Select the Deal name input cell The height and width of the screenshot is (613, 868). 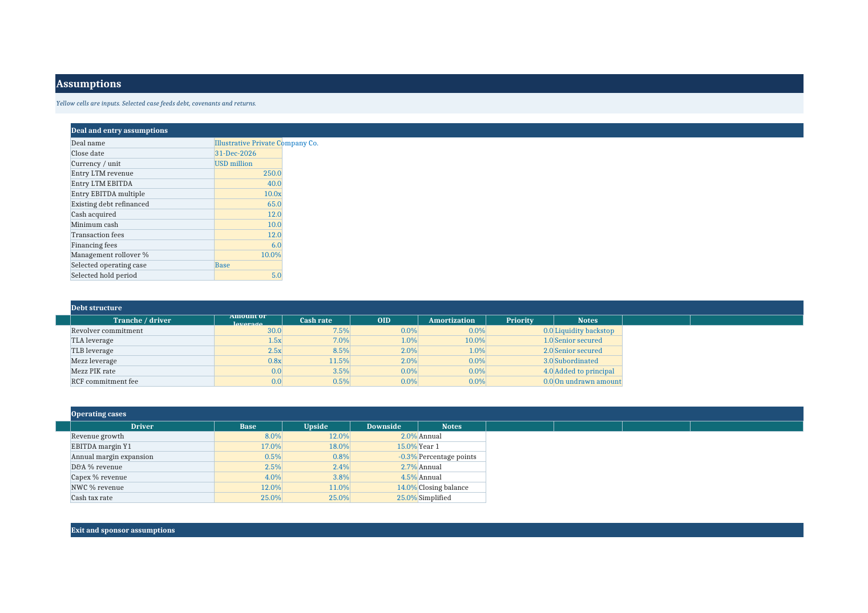pos(248,143)
